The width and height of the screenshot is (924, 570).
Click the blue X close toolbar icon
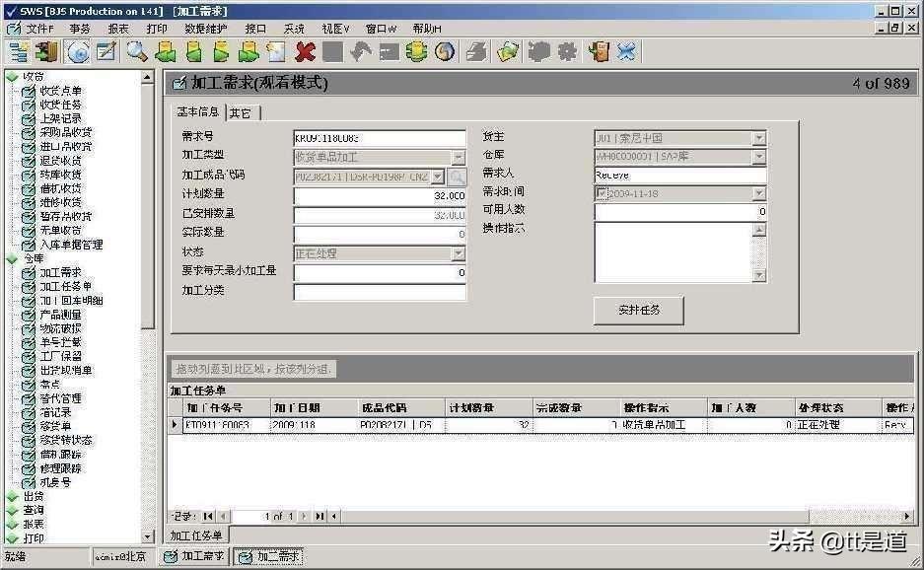(x=626, y=52)
